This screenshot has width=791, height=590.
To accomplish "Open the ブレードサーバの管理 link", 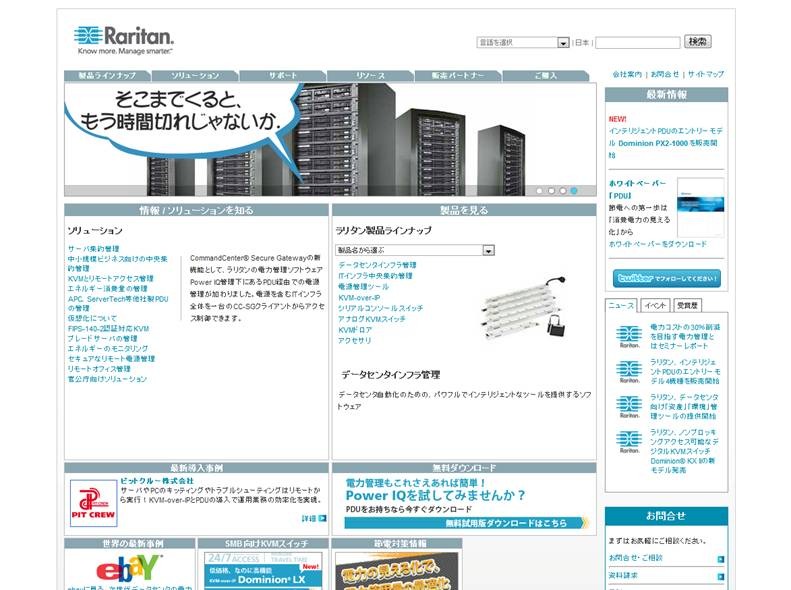I will point(102,338).
